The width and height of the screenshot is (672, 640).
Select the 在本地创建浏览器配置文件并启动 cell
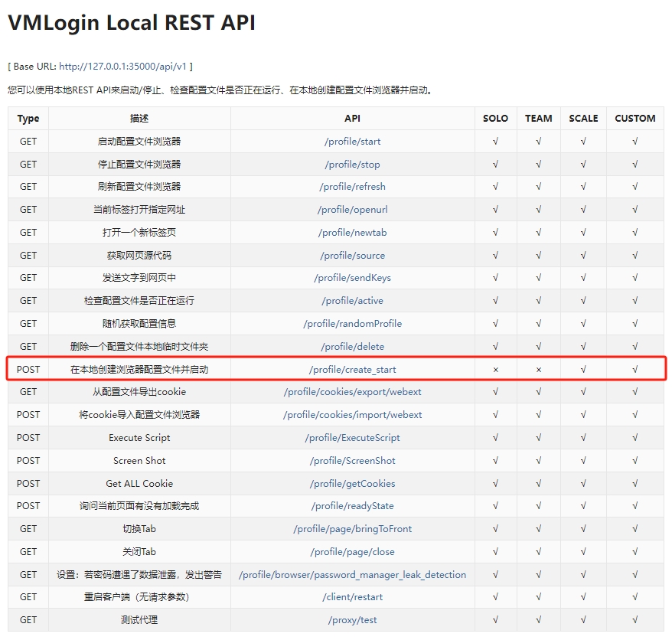(139, 370)
